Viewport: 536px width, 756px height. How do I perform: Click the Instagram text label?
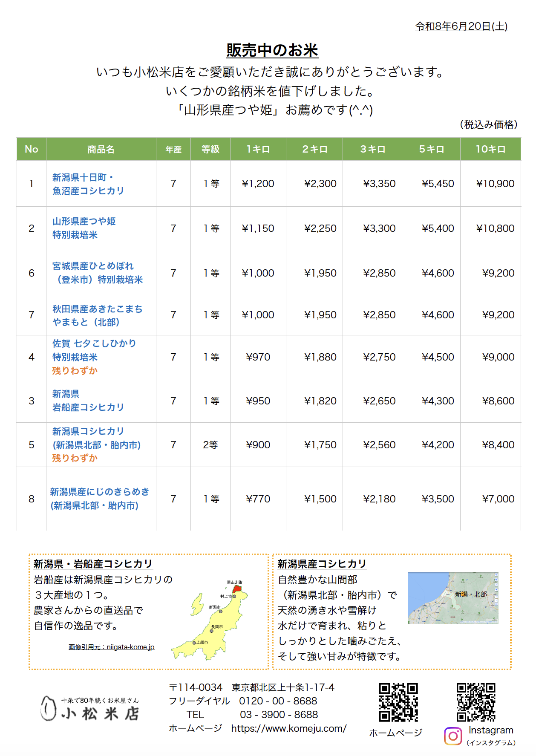491,730
